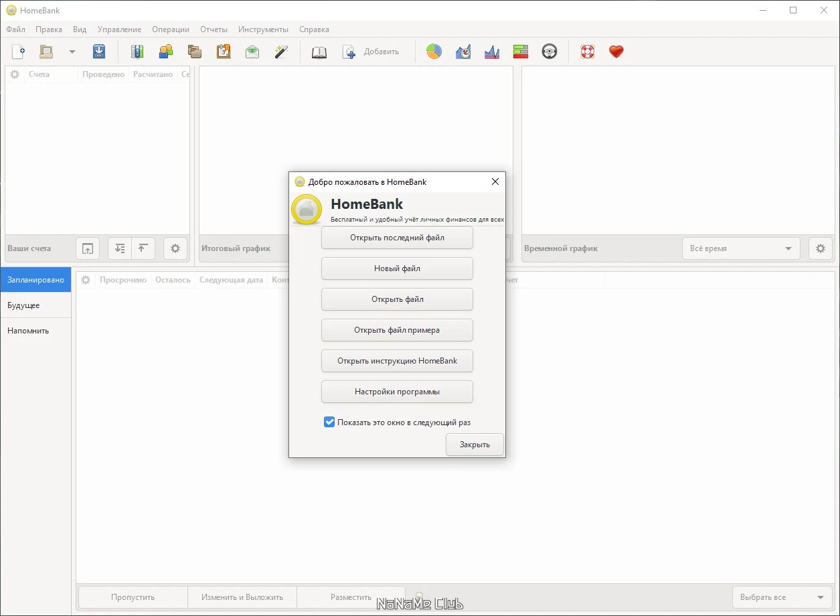Open the Отчеты menu
840x616 pixels.
(214, 29)
